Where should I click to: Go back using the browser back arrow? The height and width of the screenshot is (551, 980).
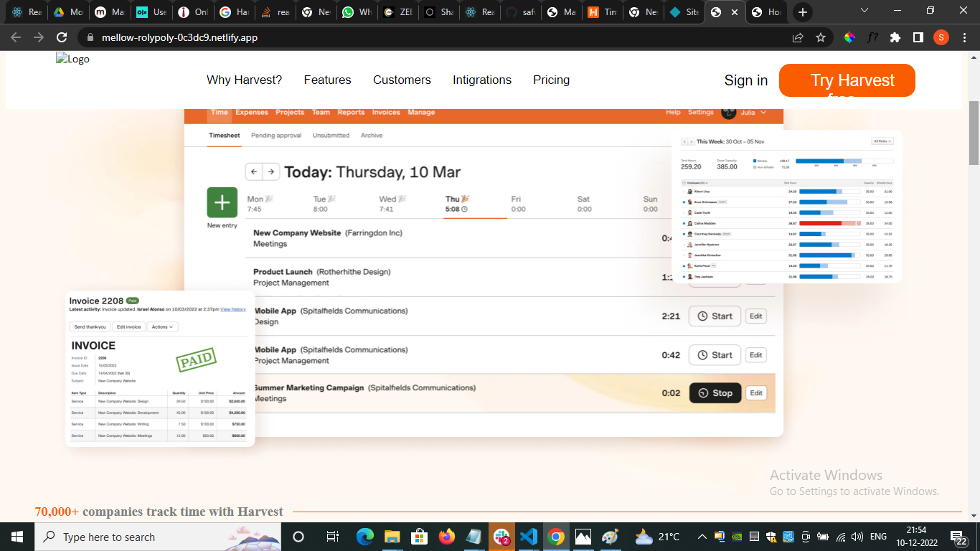click(16, 37)
